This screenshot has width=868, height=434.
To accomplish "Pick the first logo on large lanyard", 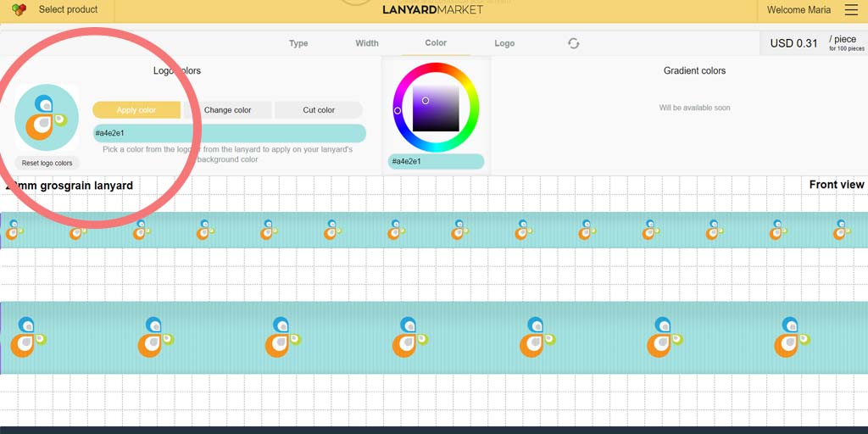I will point(28,337).
